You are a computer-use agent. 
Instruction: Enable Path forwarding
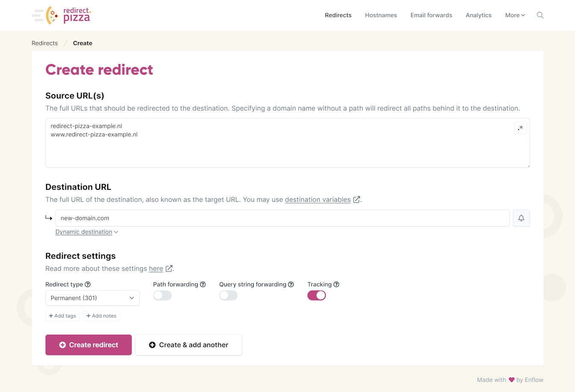coord(163,295)
